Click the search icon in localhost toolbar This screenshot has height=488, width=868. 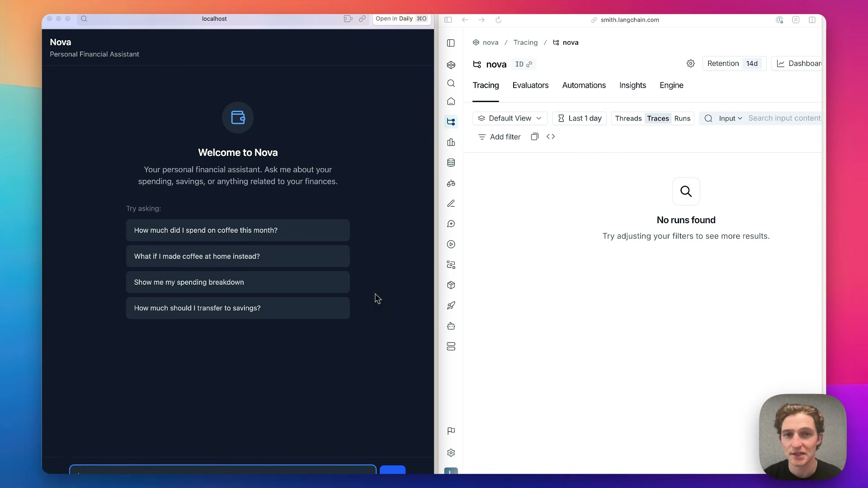84,19
